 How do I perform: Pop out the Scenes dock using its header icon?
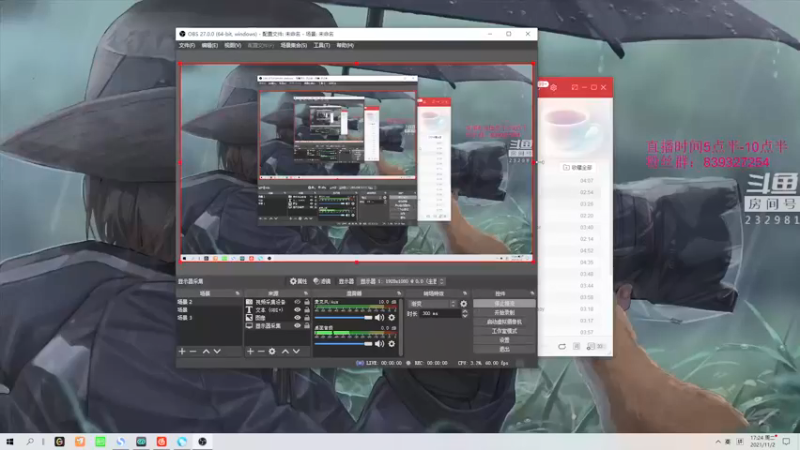238,293
